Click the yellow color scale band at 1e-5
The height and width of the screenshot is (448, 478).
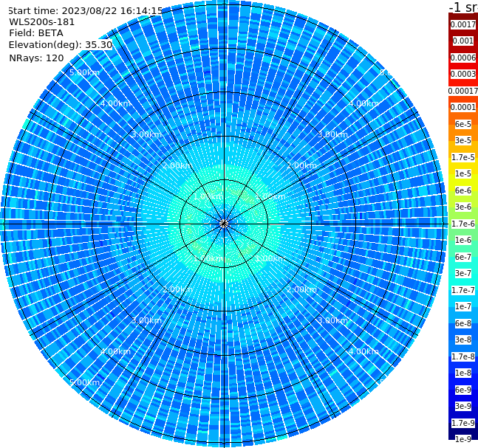[463, 173]
